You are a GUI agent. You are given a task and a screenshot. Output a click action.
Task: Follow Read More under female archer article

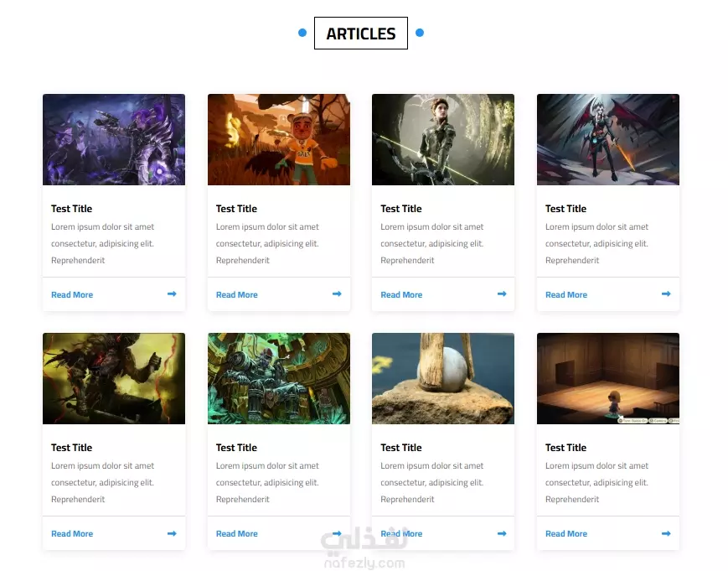pos(401,294)
